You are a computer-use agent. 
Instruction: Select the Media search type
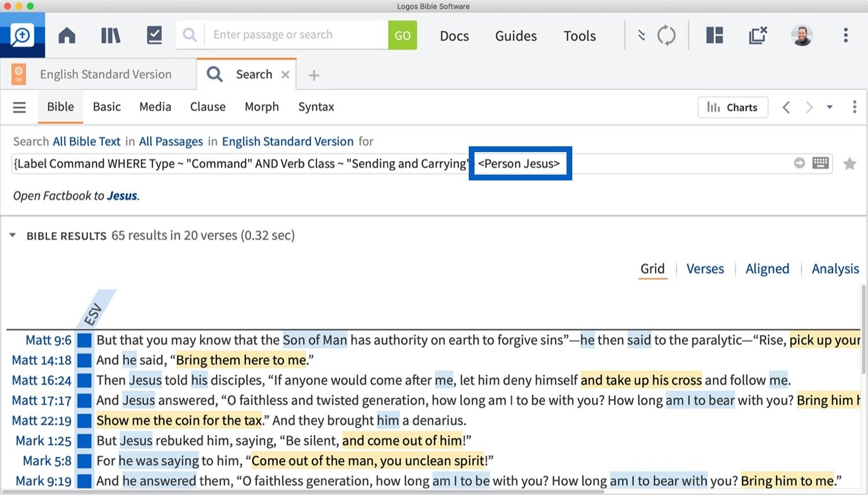click(x=155, y=107)
